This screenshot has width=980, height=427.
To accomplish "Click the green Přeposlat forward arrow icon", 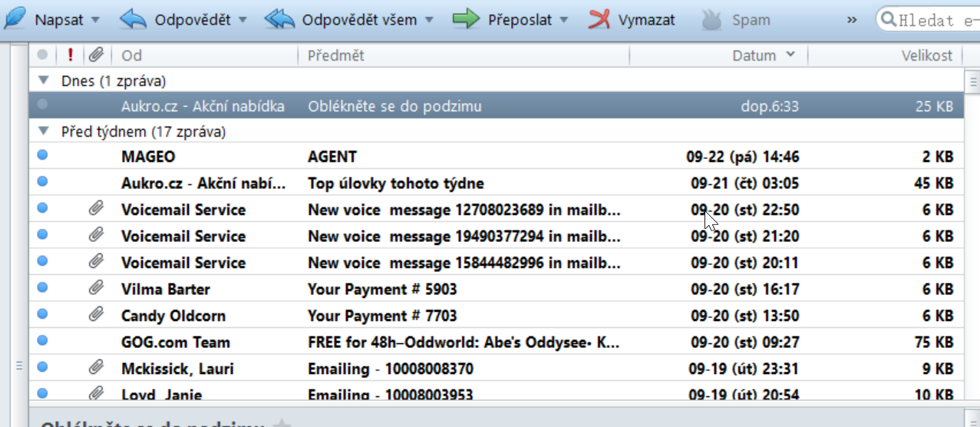I will point(466,19).
